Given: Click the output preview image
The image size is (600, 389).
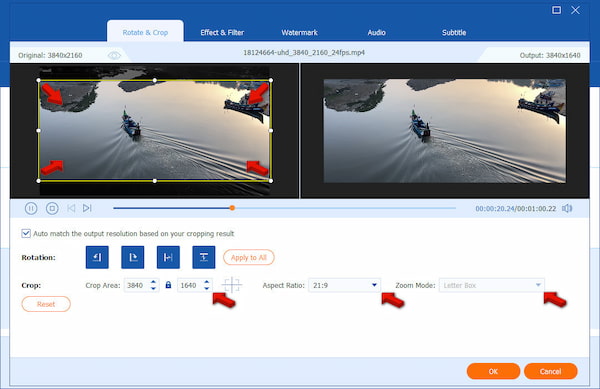Looking at the screenshot, I should pyautogui.click(x=445, y=131).
